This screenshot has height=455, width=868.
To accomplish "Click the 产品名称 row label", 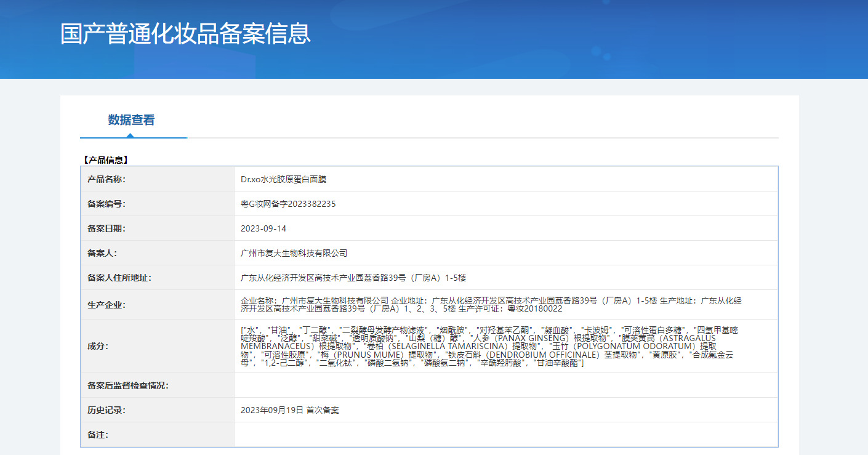I will click(x=106, y=179).
